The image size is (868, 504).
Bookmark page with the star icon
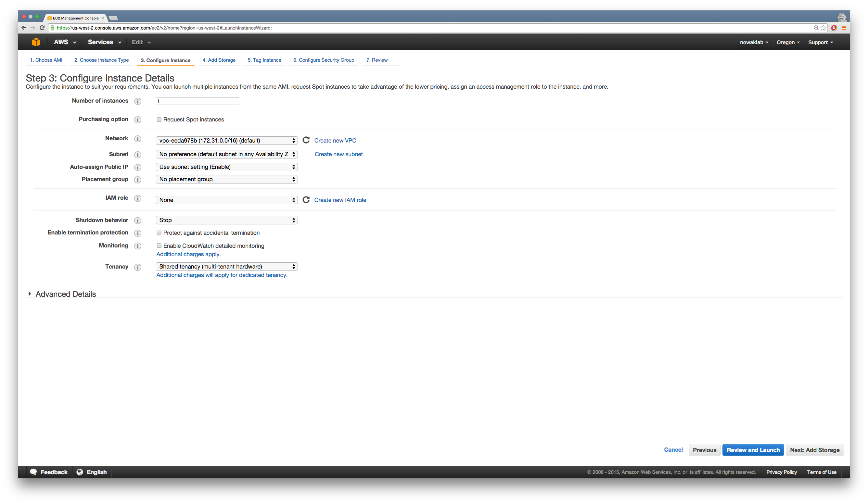click(x=823, y=28)
